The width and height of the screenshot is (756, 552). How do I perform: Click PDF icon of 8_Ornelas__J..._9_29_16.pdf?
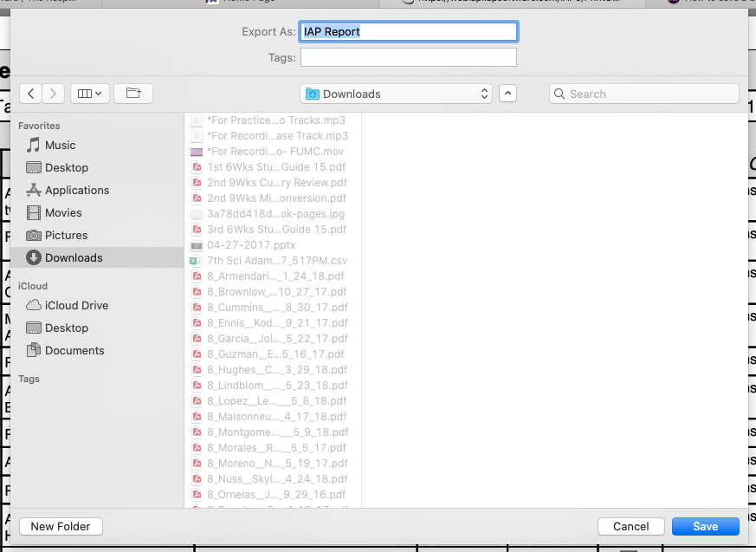pos(197,495)
